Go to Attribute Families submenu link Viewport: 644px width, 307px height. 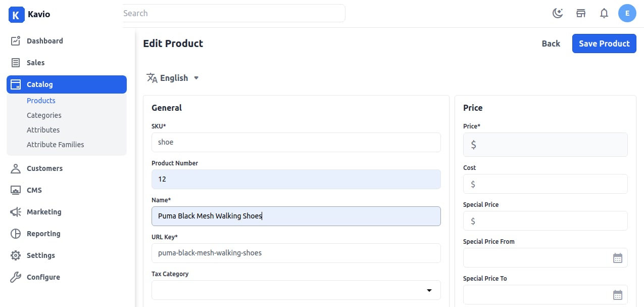[x=56, y=145]
